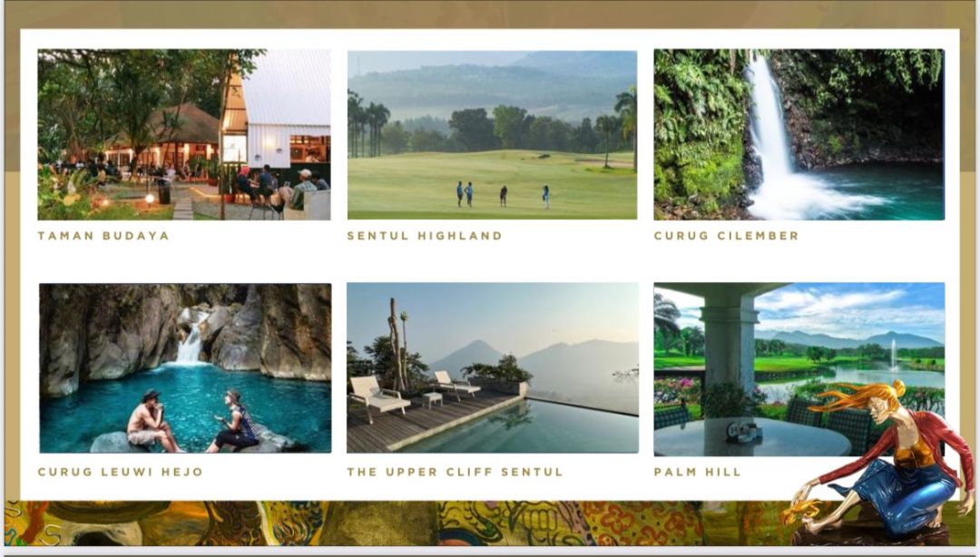This screenshot has width=980, height=557.
Task: Click the white lounge chair on deck
Action: tap(377, 397)
